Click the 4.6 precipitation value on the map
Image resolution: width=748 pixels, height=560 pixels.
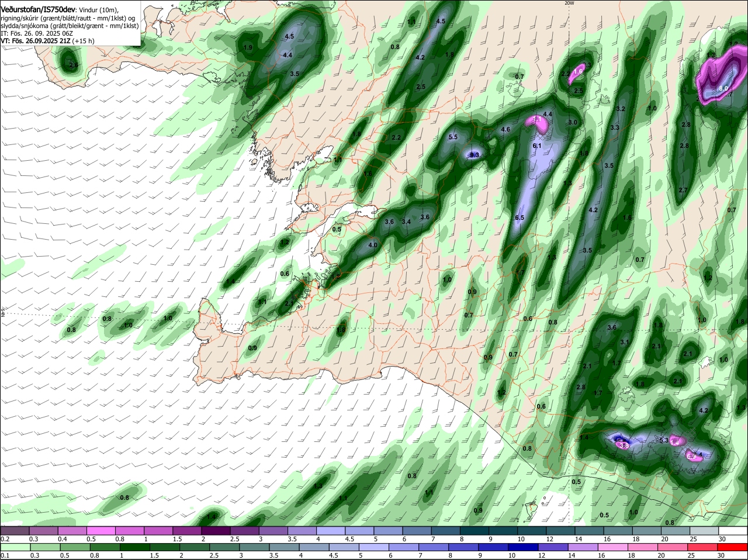pyautogui.click(x=505, y=130)
